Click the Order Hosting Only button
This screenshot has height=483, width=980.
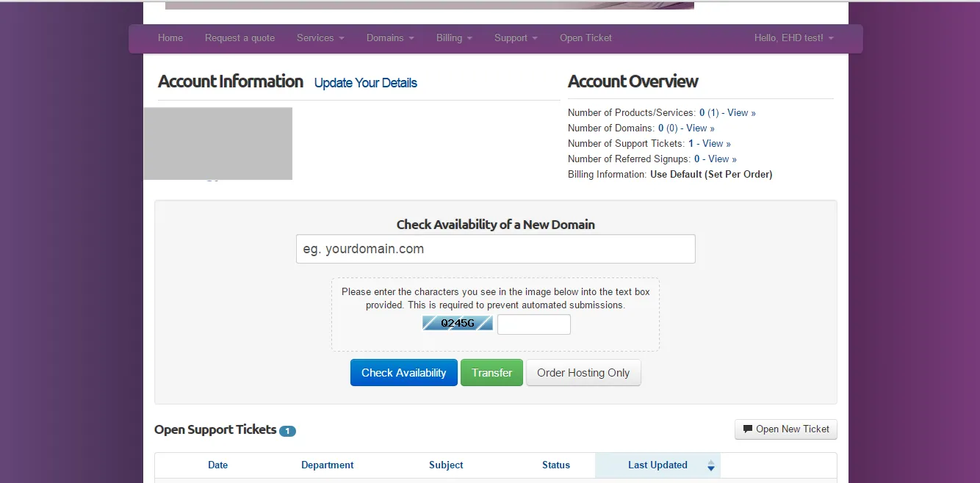coord(583,373)
